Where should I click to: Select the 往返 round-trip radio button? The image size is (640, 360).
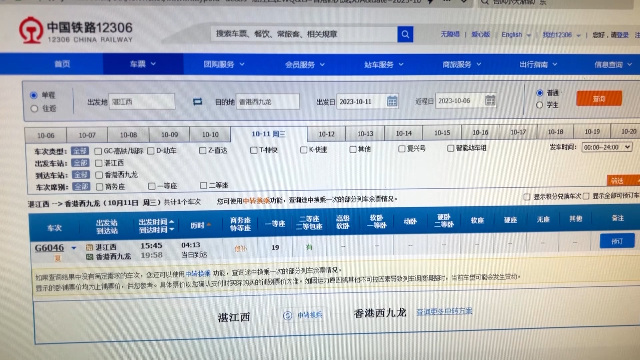[x=34, y=109]
